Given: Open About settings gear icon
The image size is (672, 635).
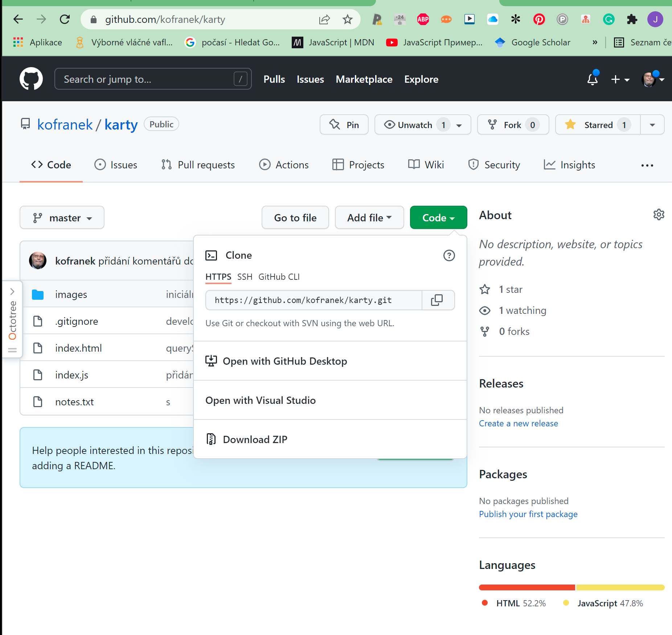Looking at the screenshot, I should click(x=659, y=215).
